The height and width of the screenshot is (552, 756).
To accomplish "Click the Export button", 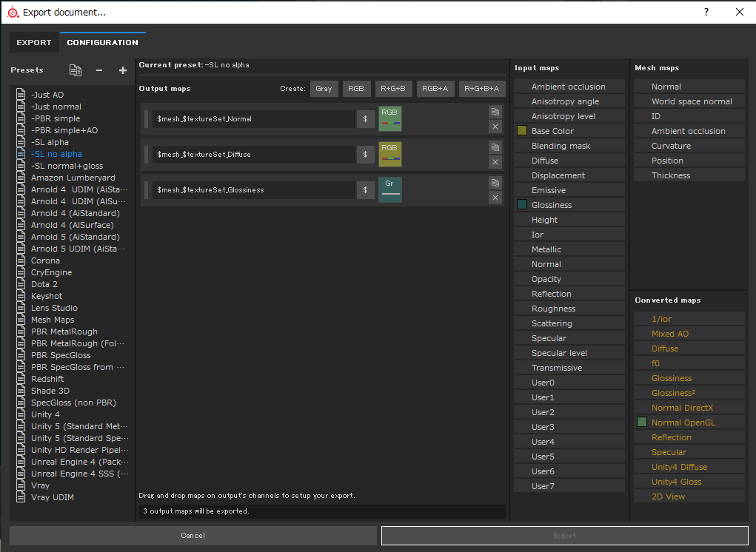I will 564,536.
